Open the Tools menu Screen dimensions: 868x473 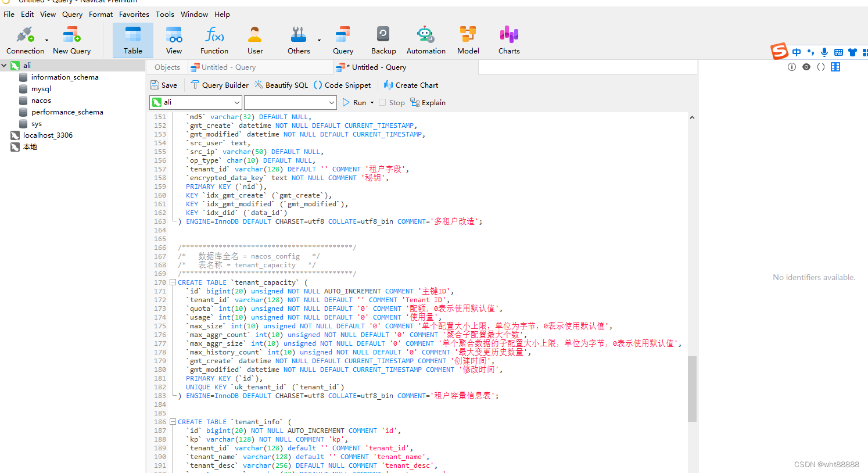click(165, 14)
